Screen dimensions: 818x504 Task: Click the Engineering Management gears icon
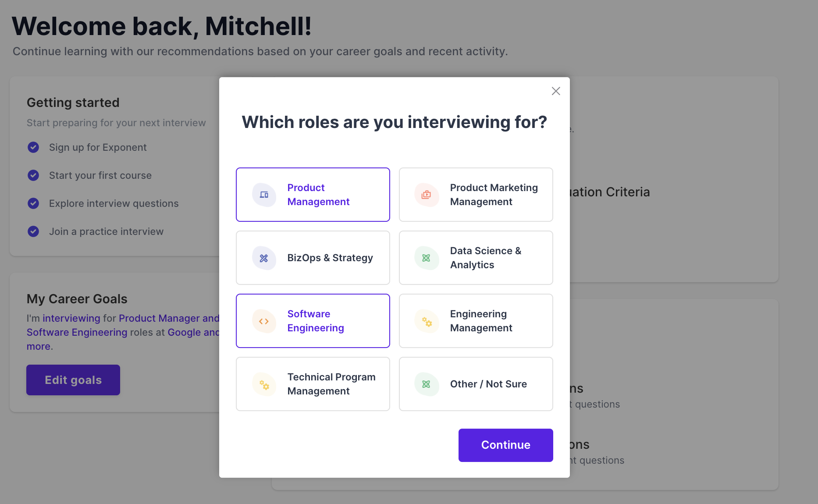coord(427,321)
